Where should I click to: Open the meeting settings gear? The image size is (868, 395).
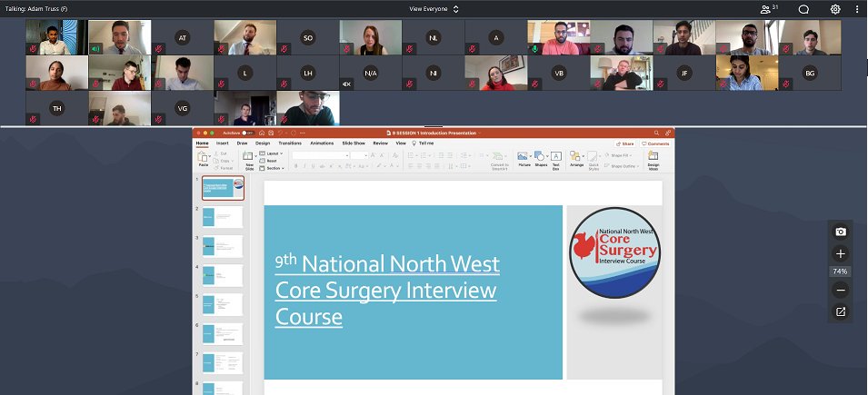tap(835, 9)
